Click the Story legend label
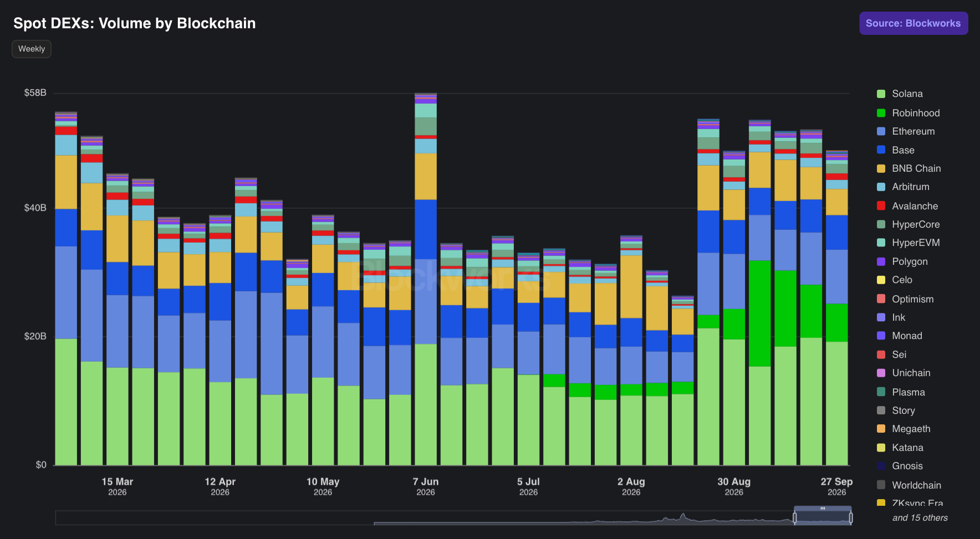This screenshot has height=539, width=980. coord(904,410)
